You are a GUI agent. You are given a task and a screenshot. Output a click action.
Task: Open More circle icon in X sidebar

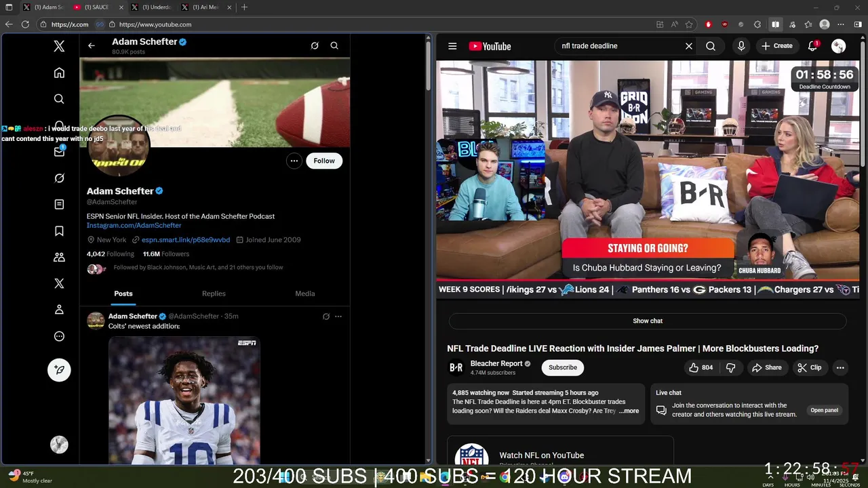(59, 336)
